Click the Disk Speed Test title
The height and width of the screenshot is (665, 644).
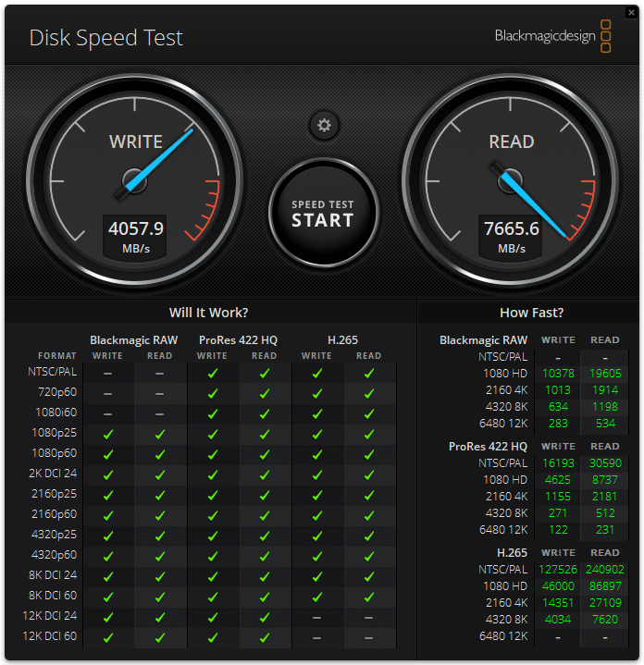click(106, 38)
